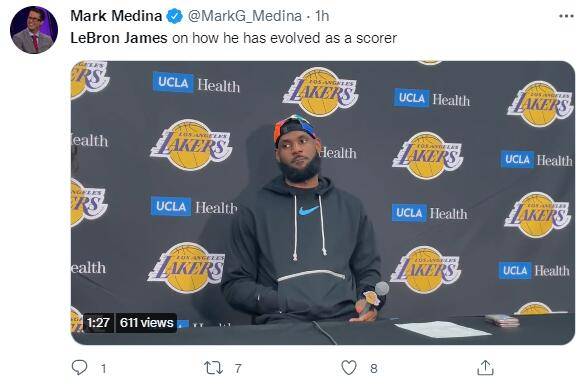Click the 611 views counter
Screen dimensions: 581x387
[146, 322]
